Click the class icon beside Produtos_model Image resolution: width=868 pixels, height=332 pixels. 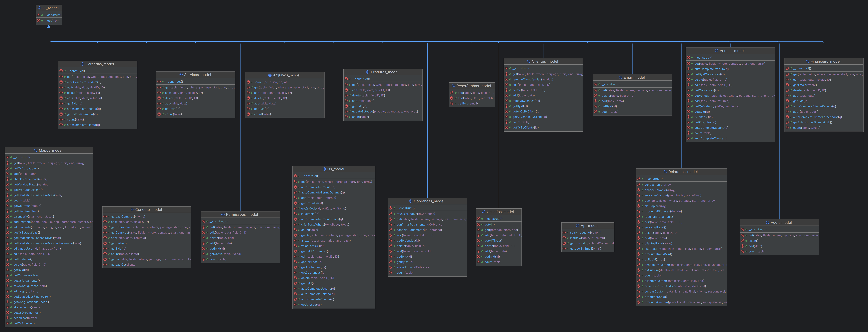368,72
